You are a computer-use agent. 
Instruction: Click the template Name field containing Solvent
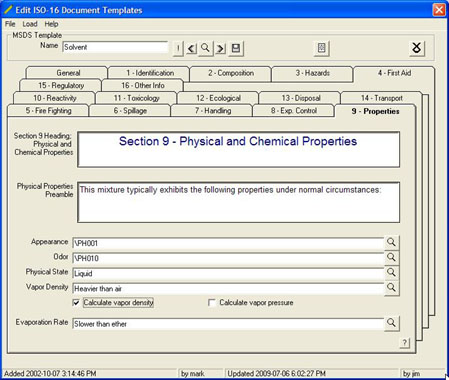[x=115, y=47]
